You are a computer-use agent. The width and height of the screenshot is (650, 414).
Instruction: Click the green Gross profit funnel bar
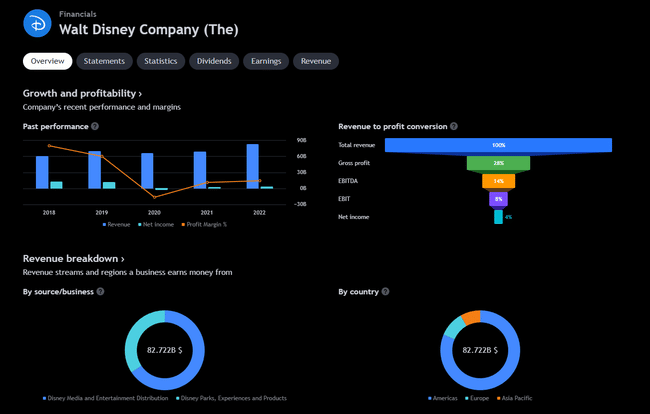coord(498,163)
